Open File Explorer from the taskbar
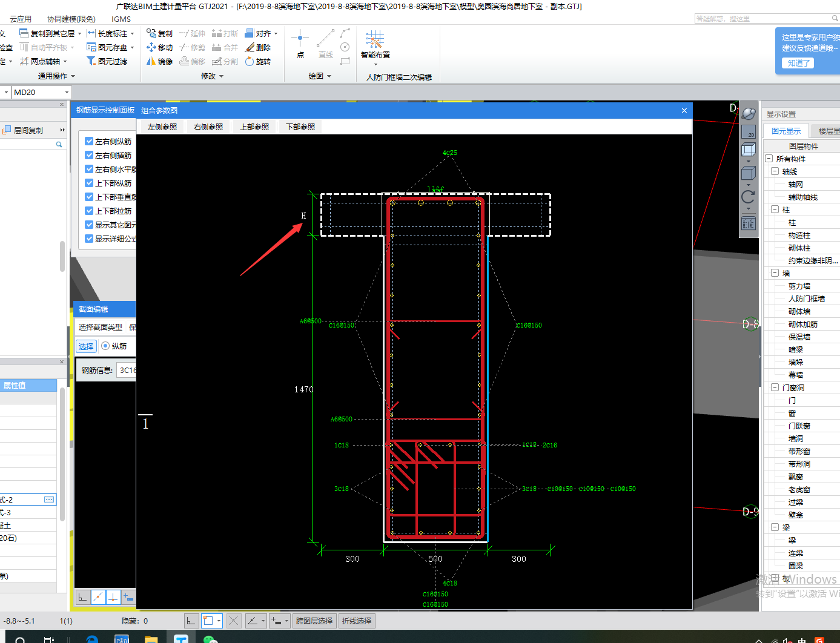The image size is (840, 643). pos(151,639)
